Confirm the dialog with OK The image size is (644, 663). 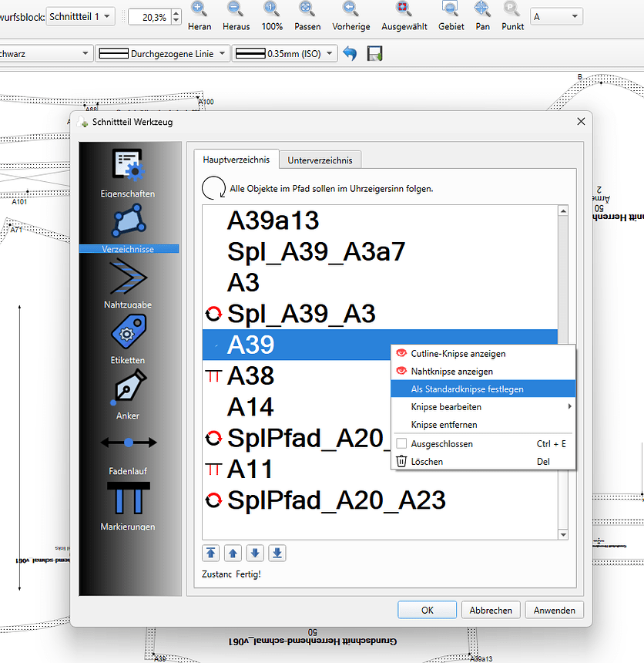(427, 610)
